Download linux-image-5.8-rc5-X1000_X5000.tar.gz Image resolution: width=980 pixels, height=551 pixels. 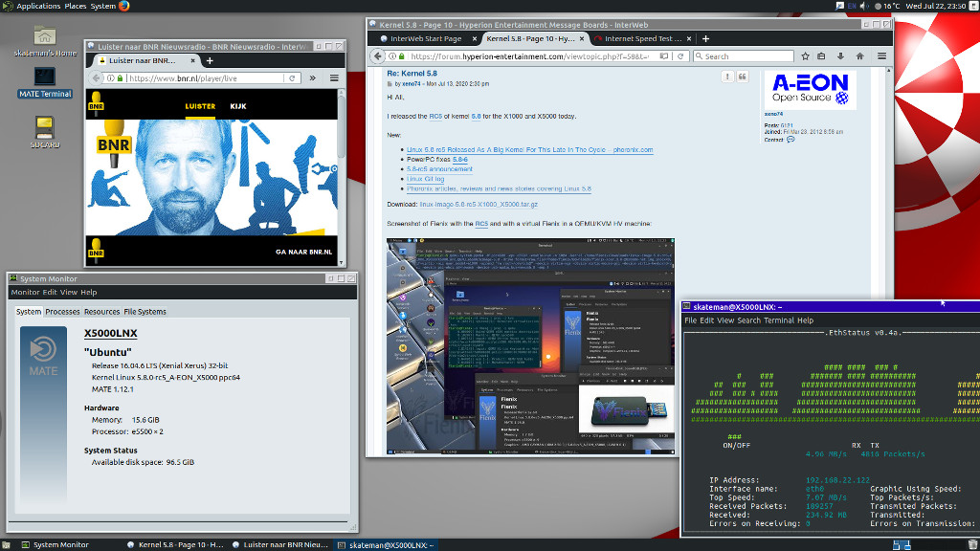tap(479, 205)
